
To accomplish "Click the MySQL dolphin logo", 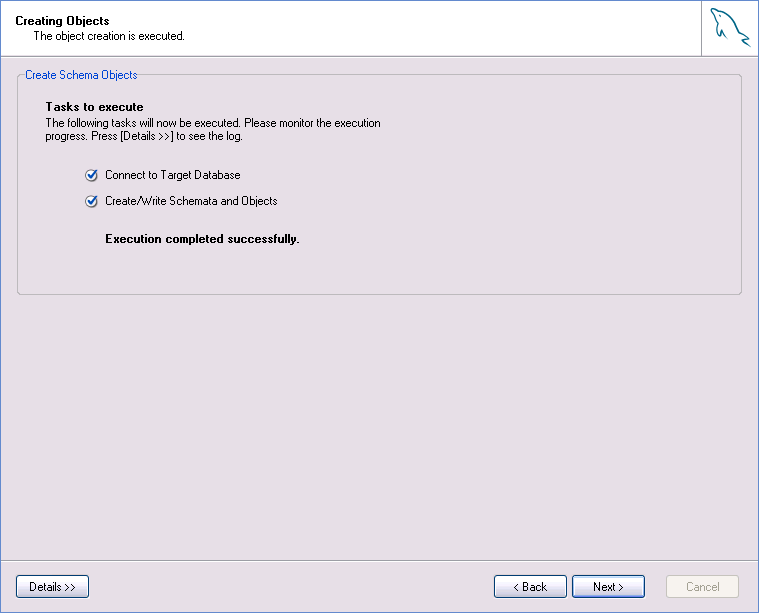I will pos(730,27).
